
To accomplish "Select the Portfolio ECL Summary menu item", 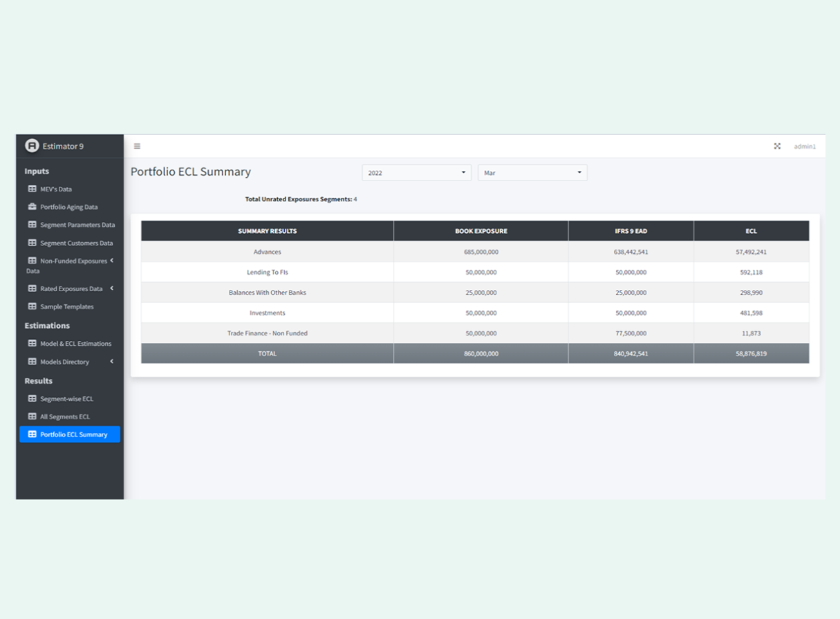I will tap(73, 435).
